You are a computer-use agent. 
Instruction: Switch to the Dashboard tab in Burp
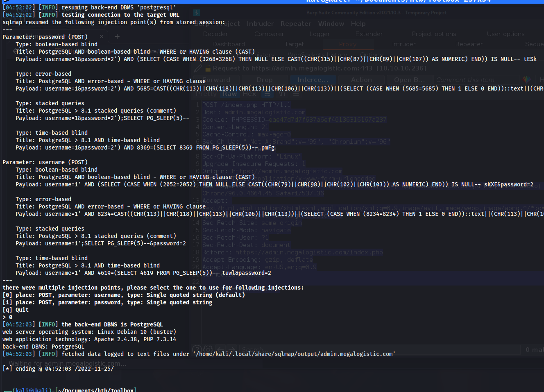[x=229, y=44]
